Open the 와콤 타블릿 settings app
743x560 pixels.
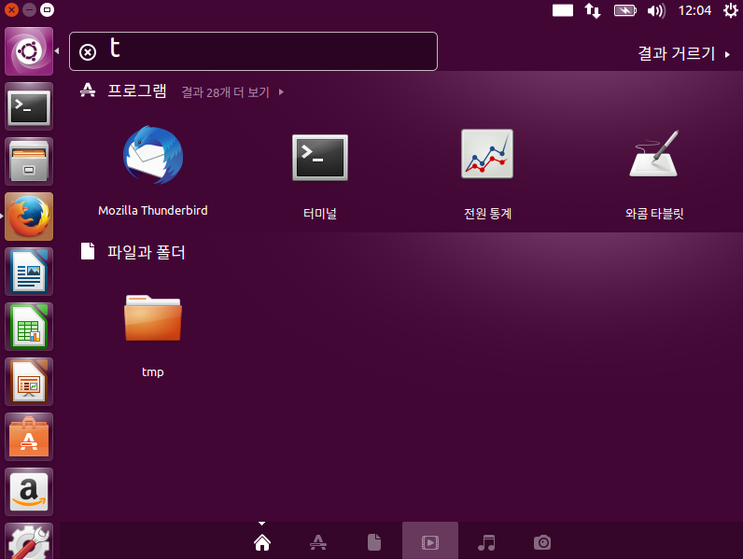[x=654, y=174]
